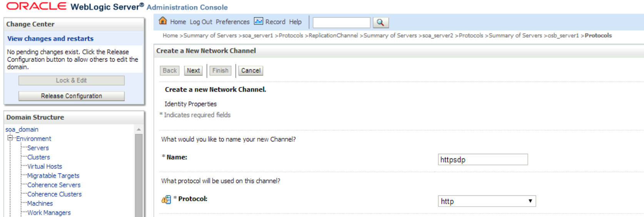Click the Cancel button
The height and width of the screenshot is (217, 644).
point(251,71)
